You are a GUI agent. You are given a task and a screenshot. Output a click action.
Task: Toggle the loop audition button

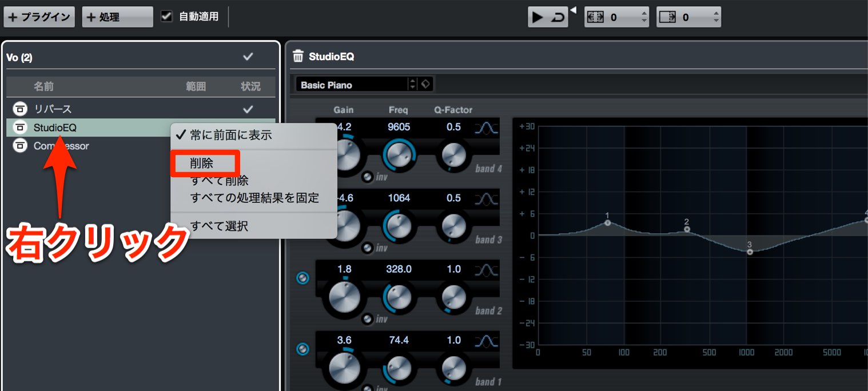tap(557, 18)
